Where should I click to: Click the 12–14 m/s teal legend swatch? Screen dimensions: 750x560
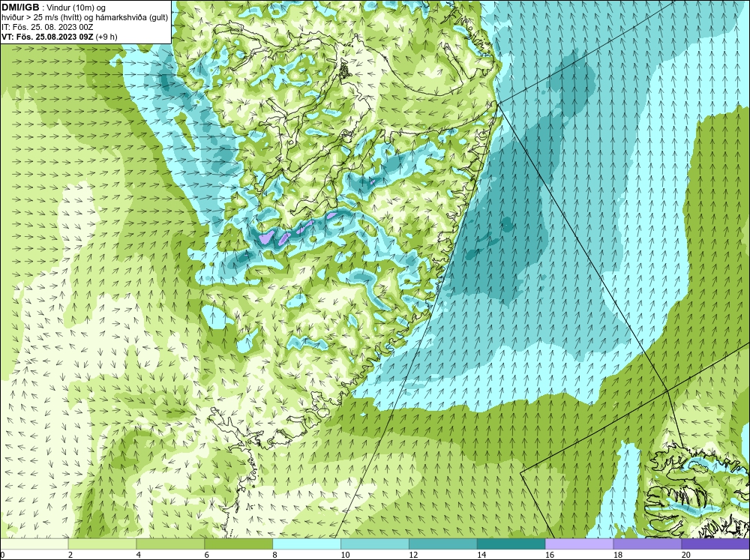[443, 544]
